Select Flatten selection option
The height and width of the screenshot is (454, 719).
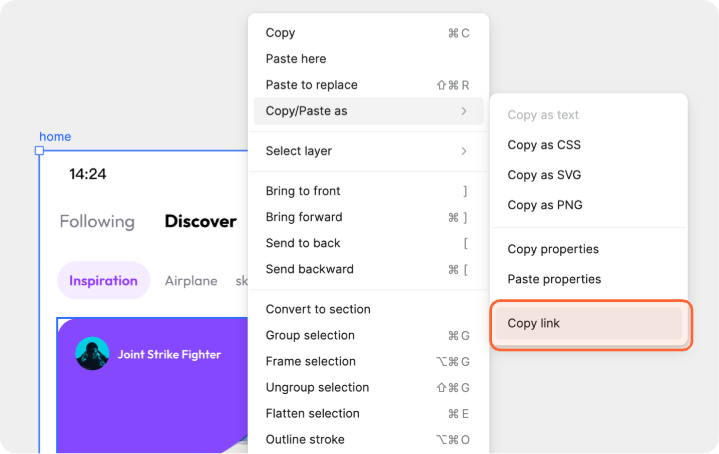pyautogui.click(x=312, y=413)
